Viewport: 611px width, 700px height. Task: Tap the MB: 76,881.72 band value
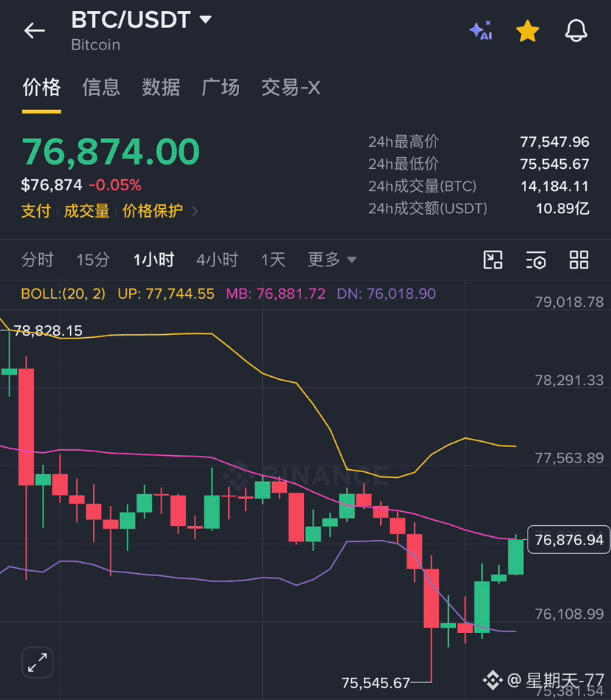(x=275, y=294)
